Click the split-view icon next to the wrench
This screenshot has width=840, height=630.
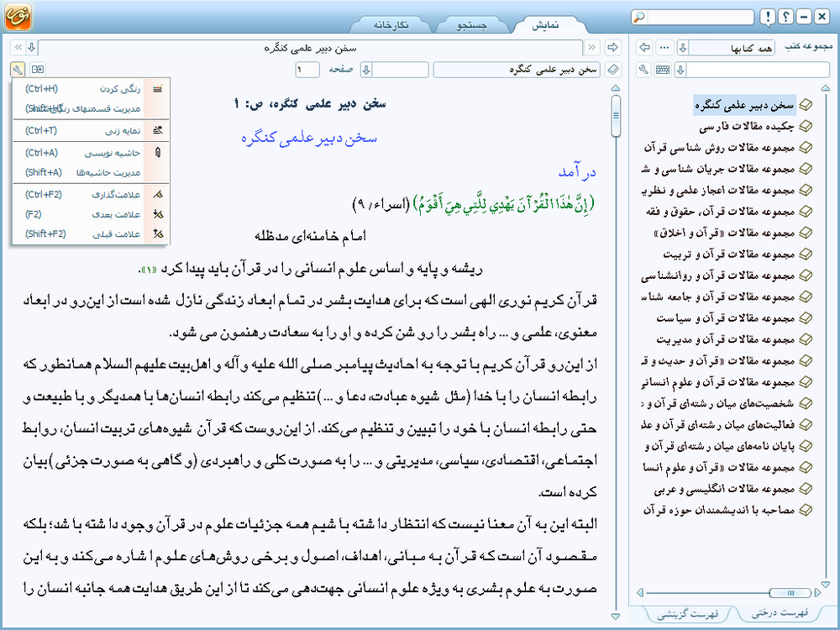tap(38, 69)
